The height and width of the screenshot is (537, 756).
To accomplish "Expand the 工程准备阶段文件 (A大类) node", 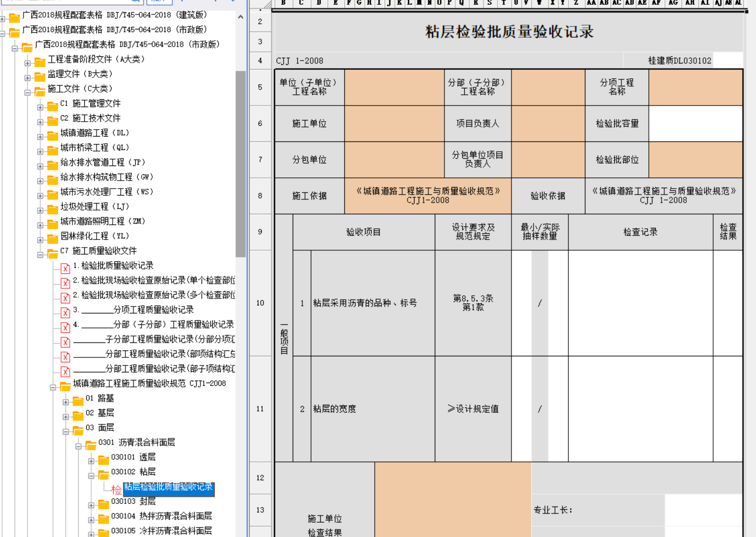I will (27, 63).
